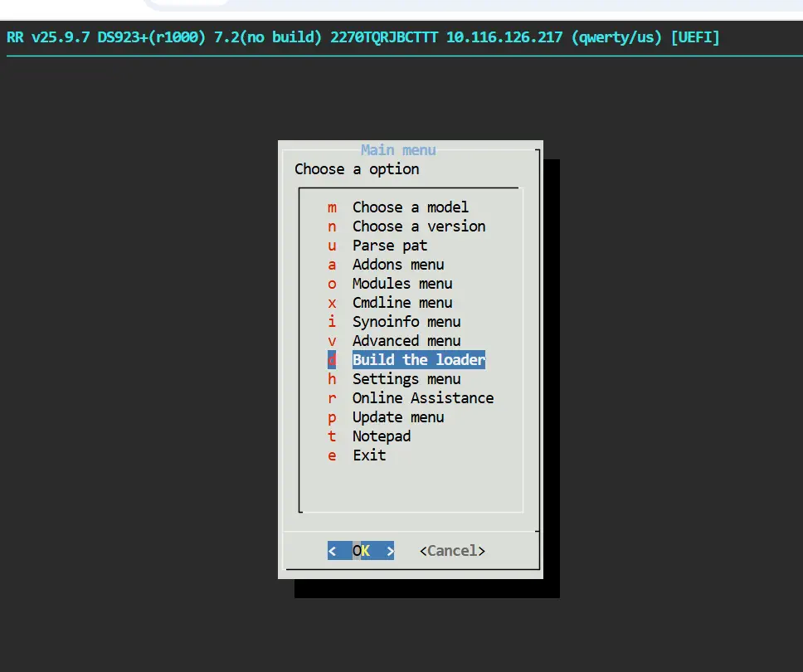Open the Synoinfo menu
803x672 pixels.
[x=406, y=322]
